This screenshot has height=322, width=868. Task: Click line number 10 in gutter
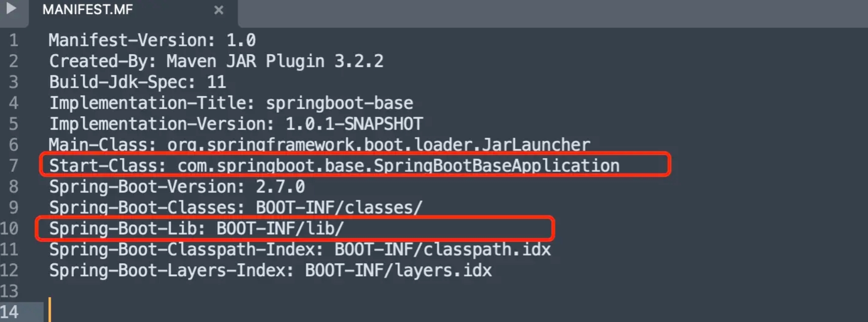pos(9,228)
